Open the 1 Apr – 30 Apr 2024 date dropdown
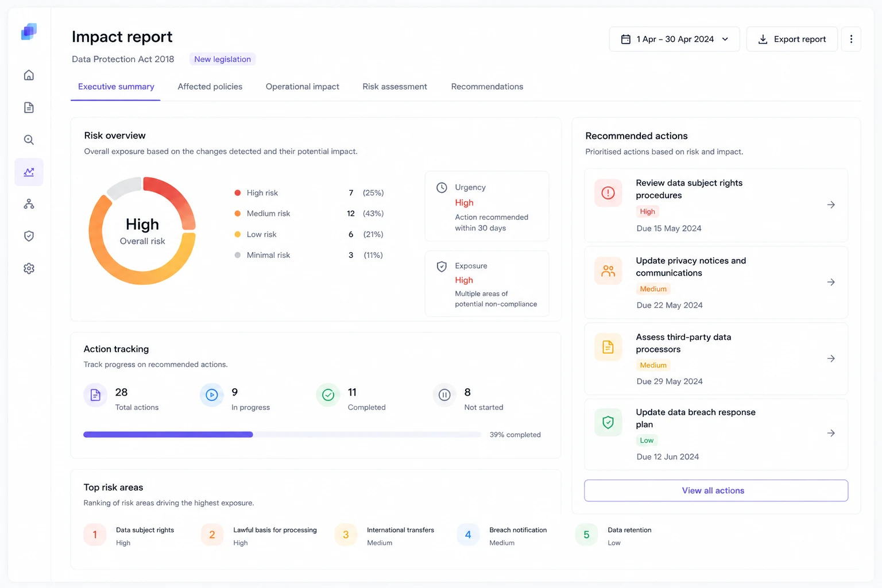The image size is (882, 588). click(x=674, y=39)
